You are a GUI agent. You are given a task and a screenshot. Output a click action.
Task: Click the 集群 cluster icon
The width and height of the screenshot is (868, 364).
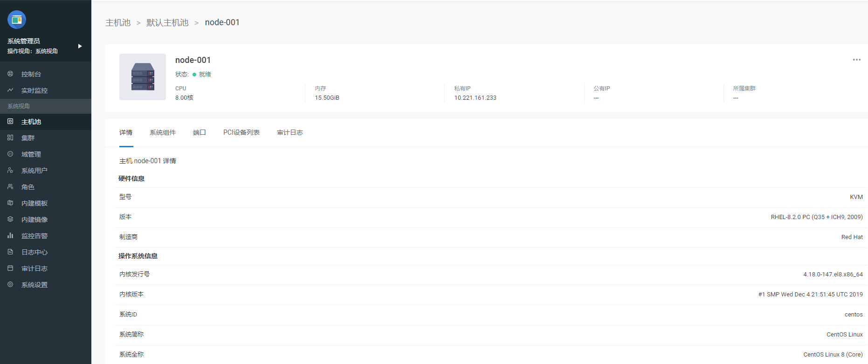point(10,138)
